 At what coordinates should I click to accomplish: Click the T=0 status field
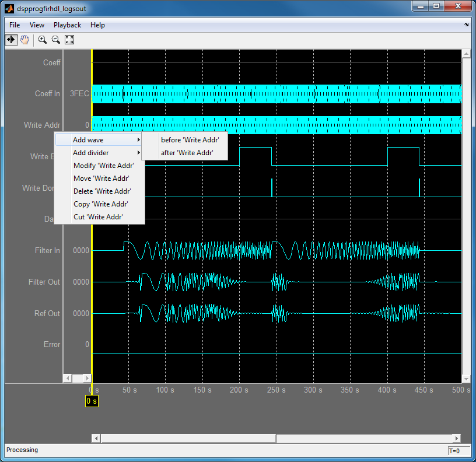pos(459,451)
